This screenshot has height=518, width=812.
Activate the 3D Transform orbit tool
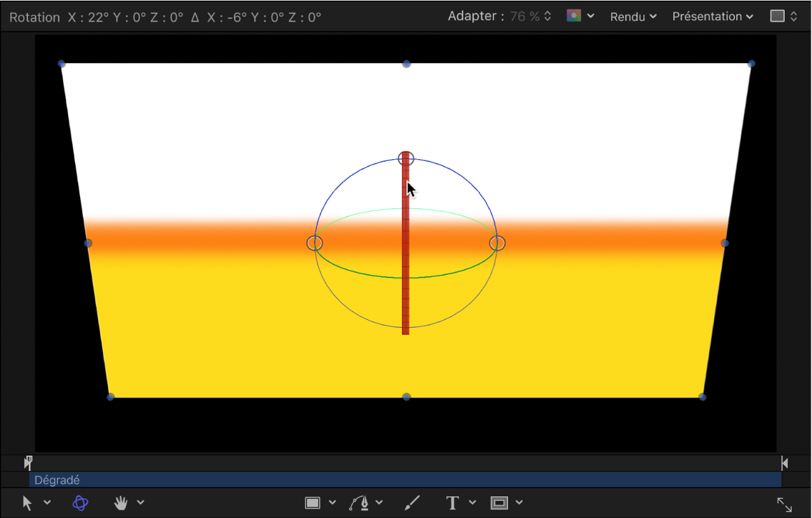pyautogui.click(x=80, y=503)
